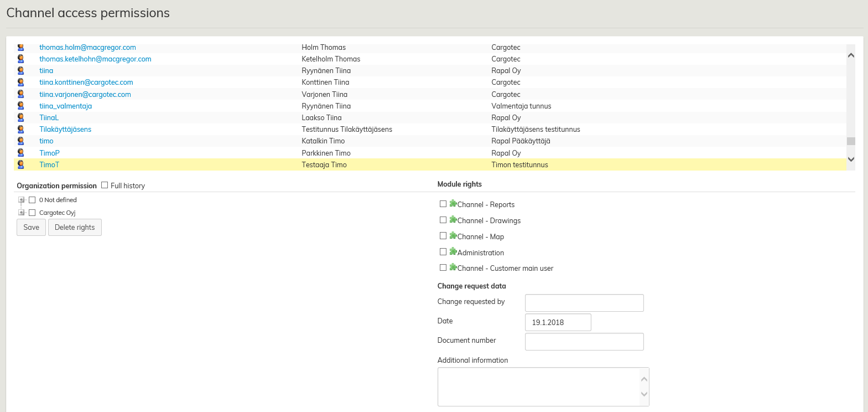Click the puzzle icon beside Administration
Image resolution: width=868 pixels, height=412 pixels.
453,252
